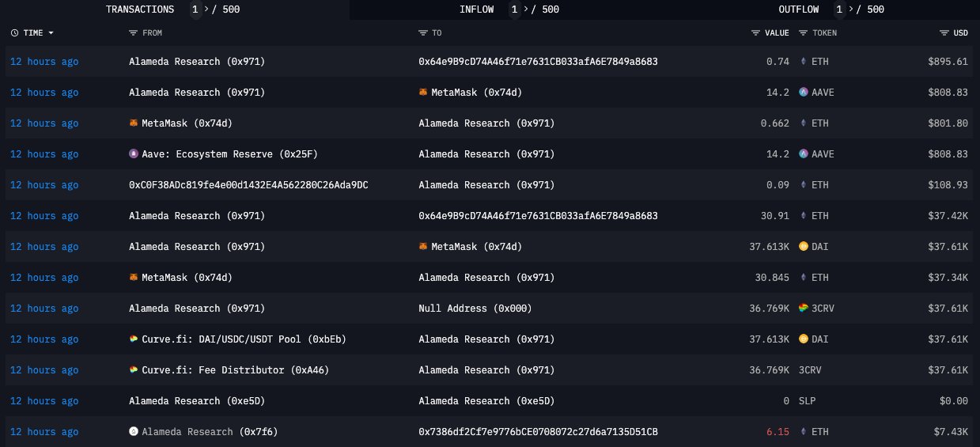Click the 30.91 value cell
980x447 pixels.
[774, 216]
